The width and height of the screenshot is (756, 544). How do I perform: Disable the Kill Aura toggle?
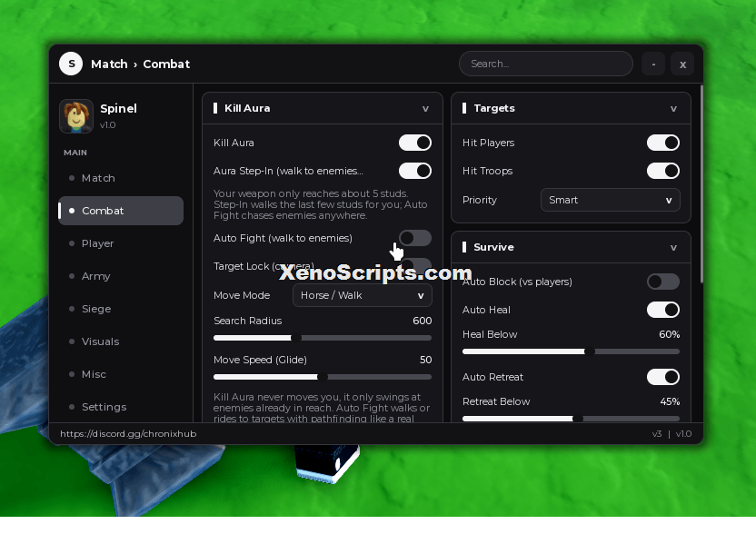[415, 143]
